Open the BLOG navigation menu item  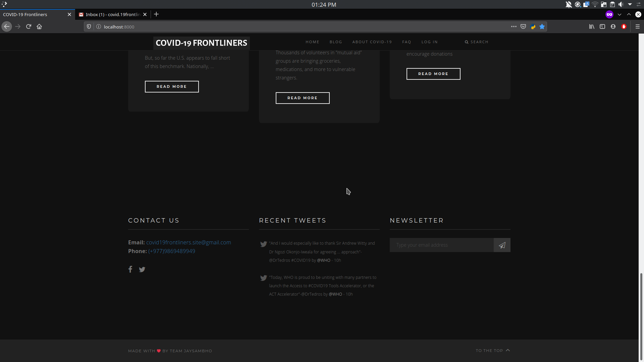coord(336,42)
